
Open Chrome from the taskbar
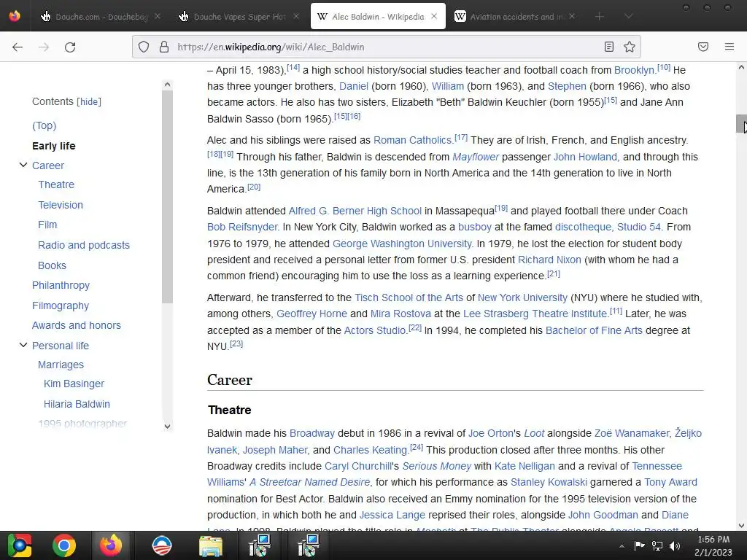[x=64, y=545]
